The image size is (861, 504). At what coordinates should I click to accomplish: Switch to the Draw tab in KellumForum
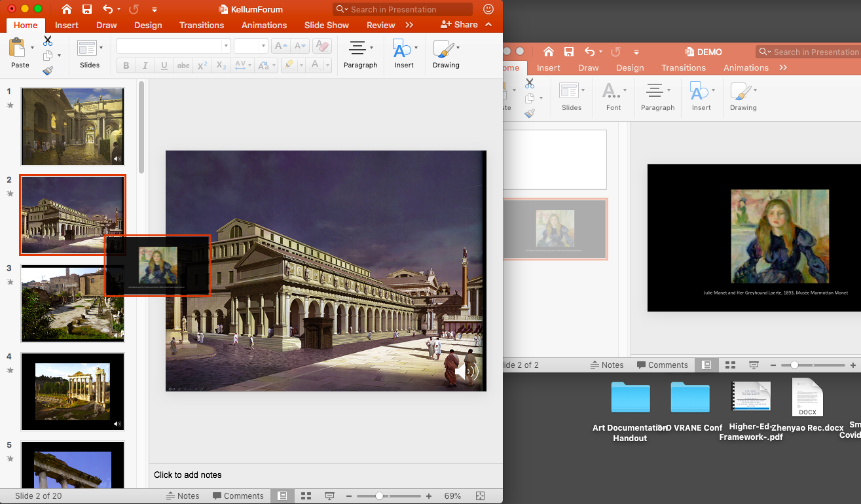(107, 25)
